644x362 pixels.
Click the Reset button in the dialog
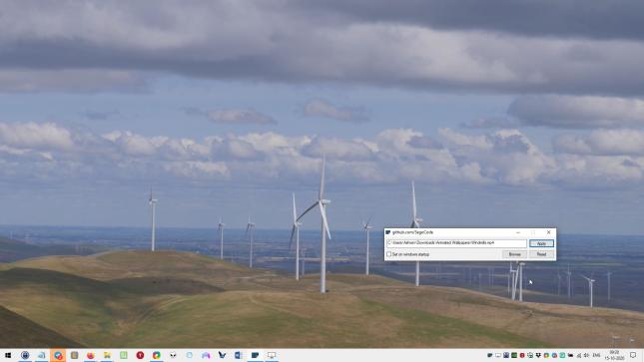coord(541,254)
